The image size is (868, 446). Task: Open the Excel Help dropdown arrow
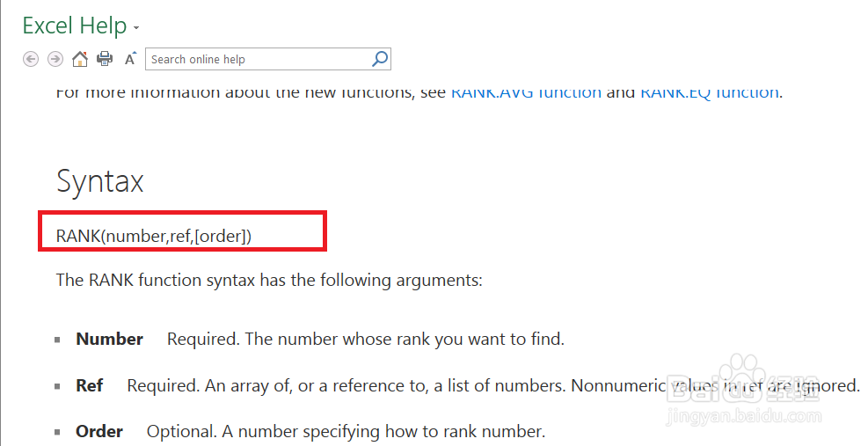tap(136, 28)
